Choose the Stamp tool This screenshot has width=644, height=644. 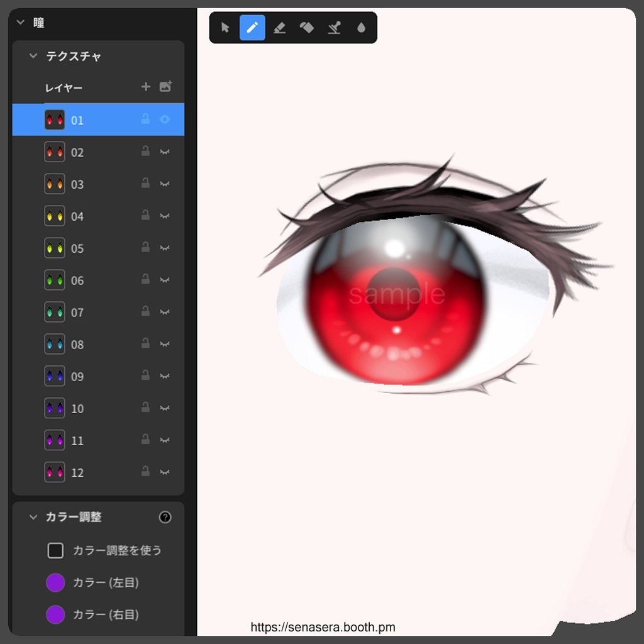click(x=335, y=28)
